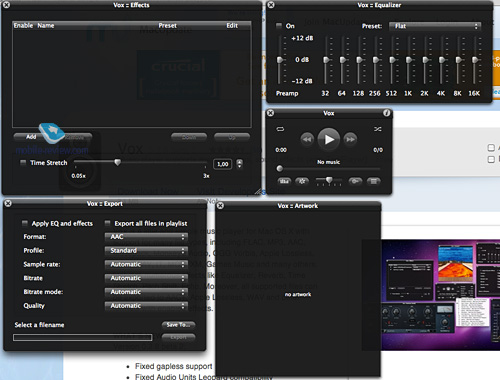Start playback with the Vox play button

click(x=329, y=139)
